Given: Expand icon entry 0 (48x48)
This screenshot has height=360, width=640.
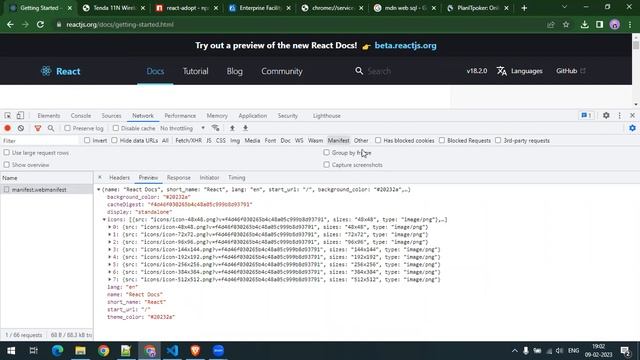Looking at the screenshot, I should point(109,227).
